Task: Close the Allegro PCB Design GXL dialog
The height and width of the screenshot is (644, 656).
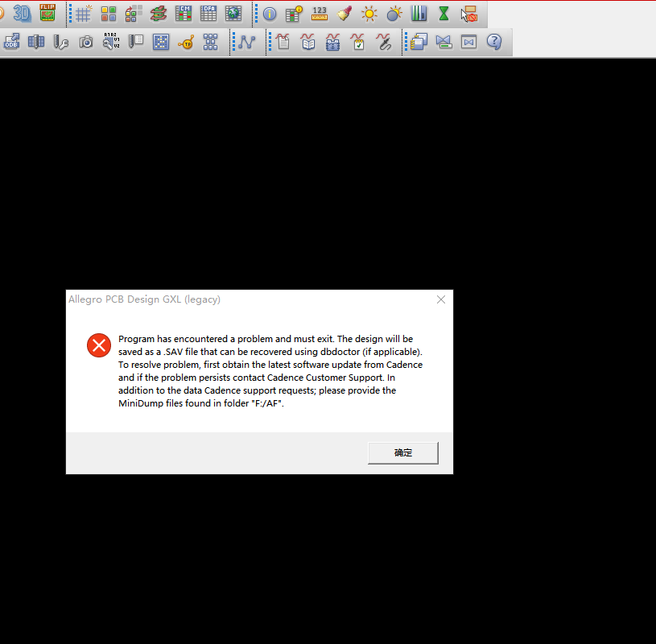Action: pos(441,299)
